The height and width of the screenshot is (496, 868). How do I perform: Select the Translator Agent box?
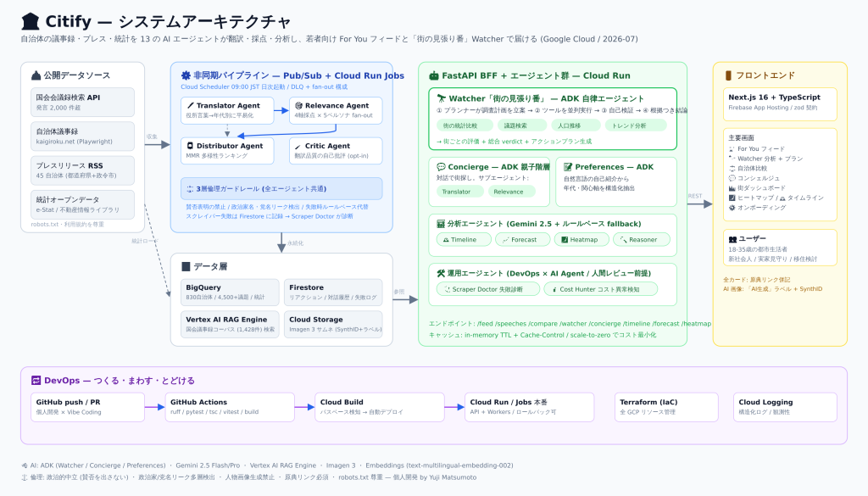tap(227, 110)
